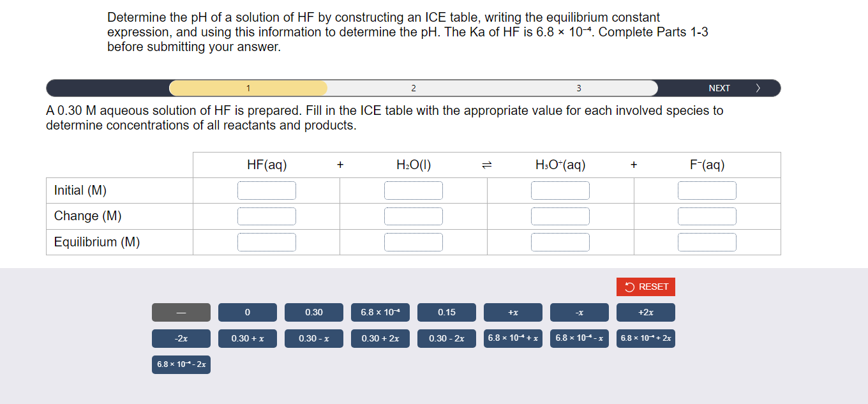Select the 0.30 - x answer tile

(x=314, y=338)
